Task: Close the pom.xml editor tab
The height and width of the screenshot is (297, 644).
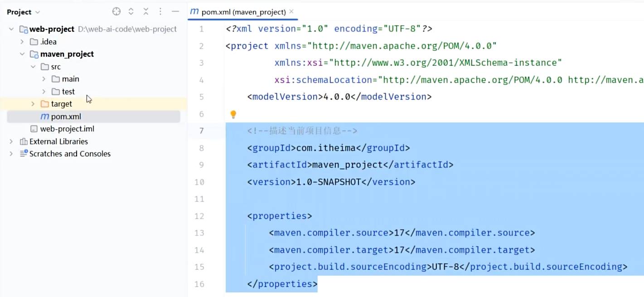Action: pyautogui.click(x=291, y=11)
